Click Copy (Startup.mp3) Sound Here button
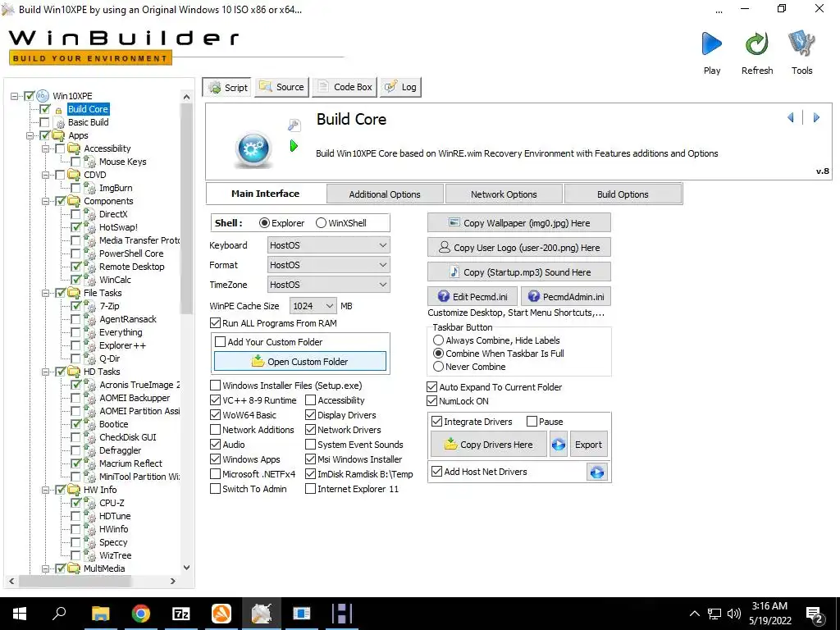840x630 pixels. 518,272
